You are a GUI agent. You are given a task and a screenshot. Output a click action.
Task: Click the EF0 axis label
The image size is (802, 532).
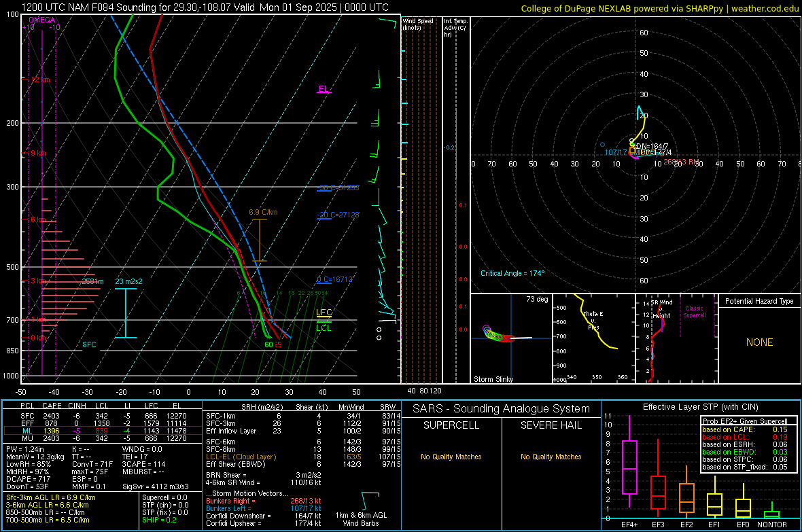click(743, 525)
